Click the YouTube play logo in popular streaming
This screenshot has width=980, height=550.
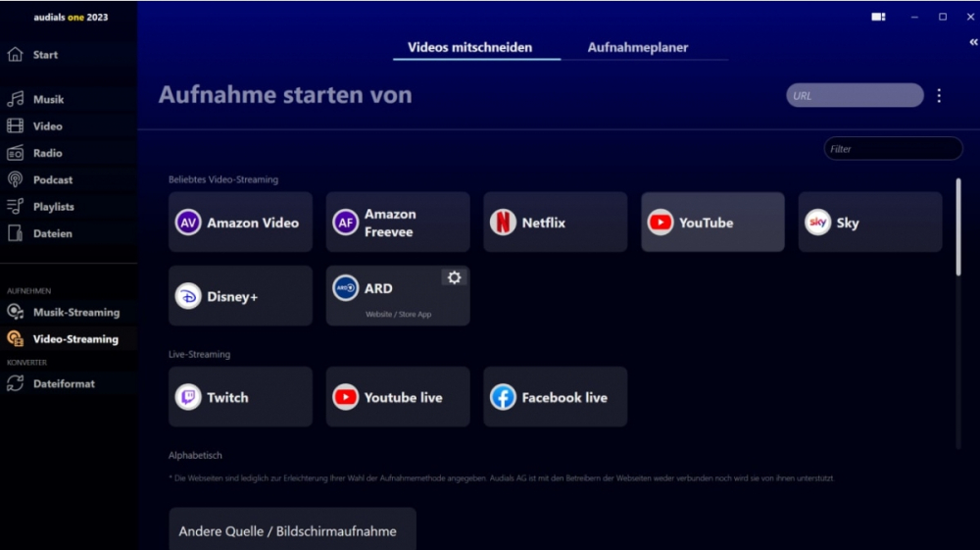click(660, 223)
